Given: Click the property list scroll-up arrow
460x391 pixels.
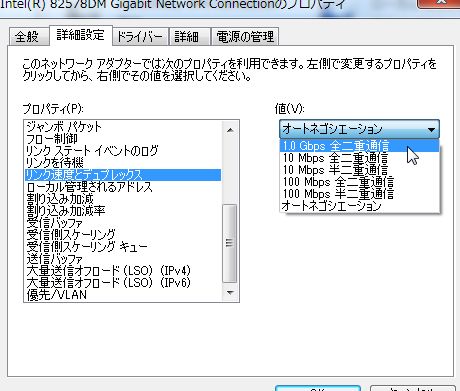Looking at the screenshot, I should coord(230,130).
